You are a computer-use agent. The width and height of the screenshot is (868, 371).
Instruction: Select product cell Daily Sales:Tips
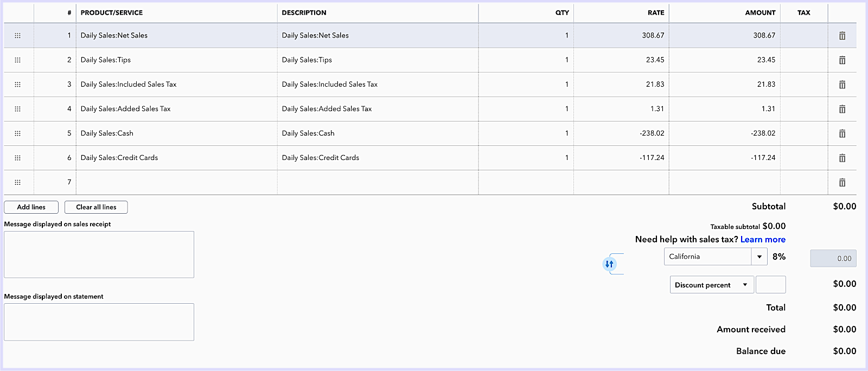point(176,60)
